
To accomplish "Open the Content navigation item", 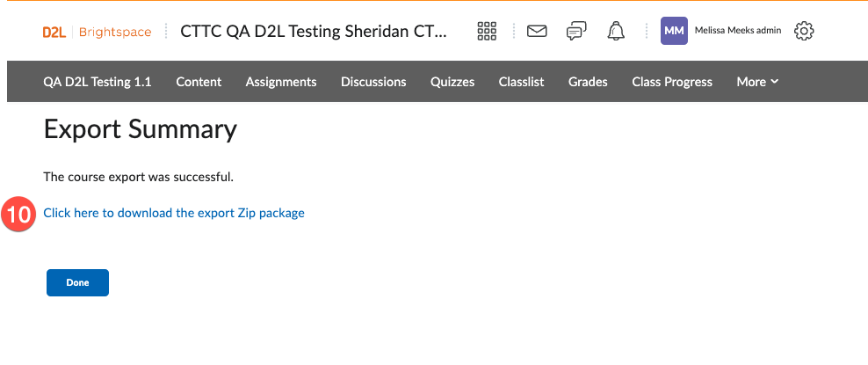I will tap(199, 82).
